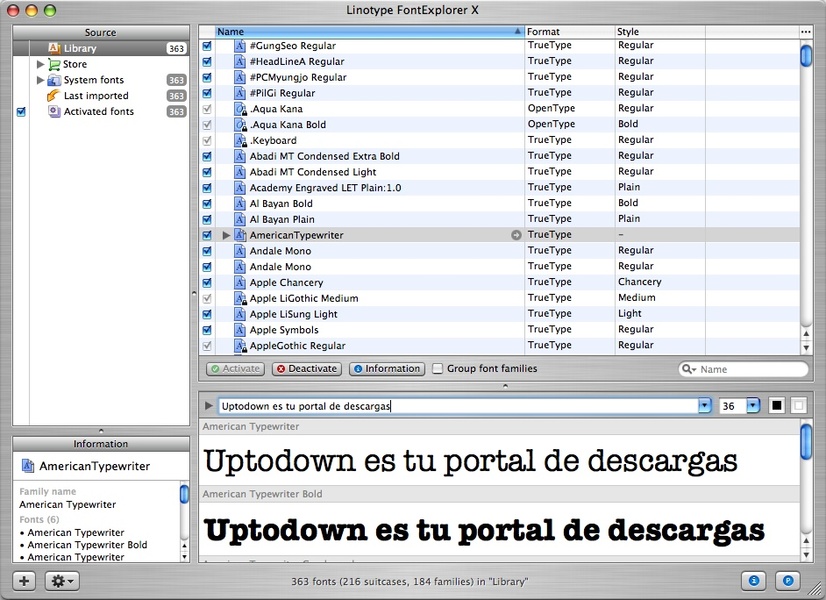Viewport: 826px width, 600px height.
Task: Uncheck the Al Bayan Bold font checkbox
Action: pyautogui.click(x=207, y=204)
